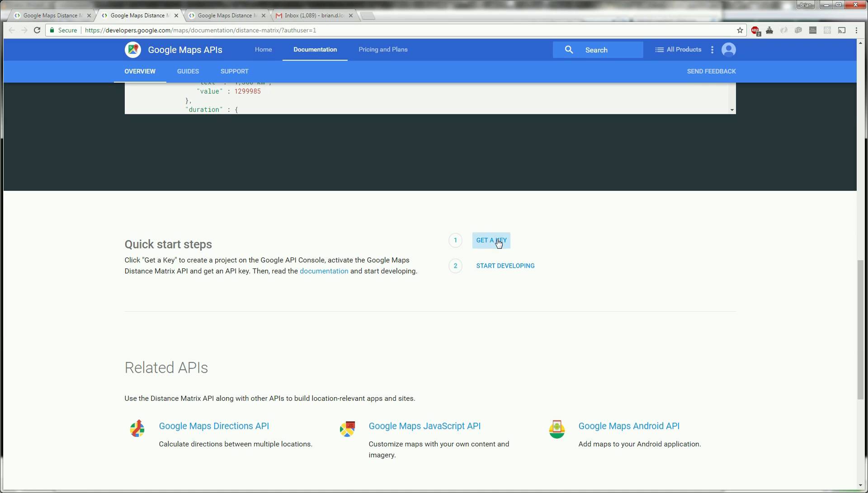Screen dimensions: 868x493
Task: Open the more options dots beside All Products
Action: pos(712,50)
